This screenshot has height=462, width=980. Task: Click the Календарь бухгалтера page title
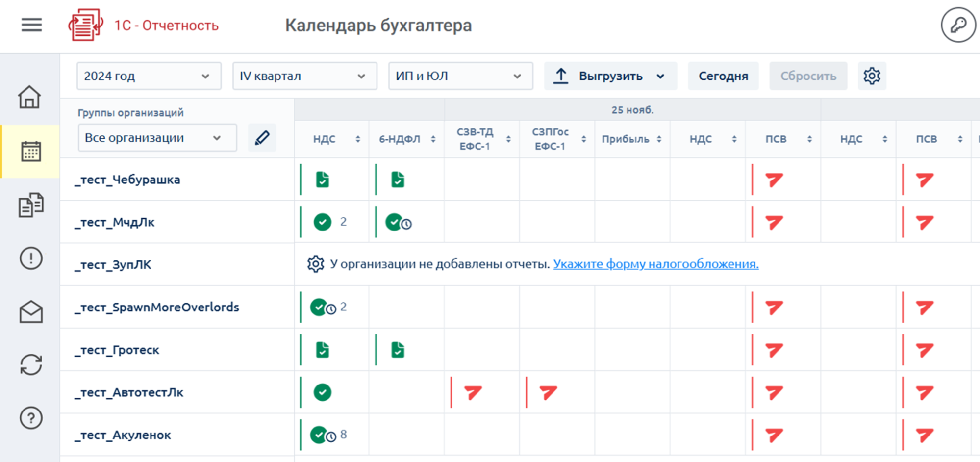point(378,26)
